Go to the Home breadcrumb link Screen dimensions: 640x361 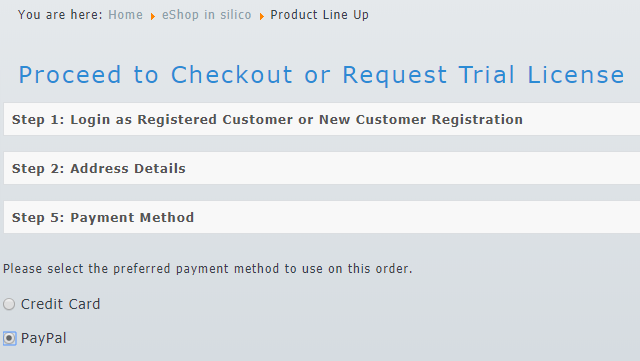[x=125, y=15]
